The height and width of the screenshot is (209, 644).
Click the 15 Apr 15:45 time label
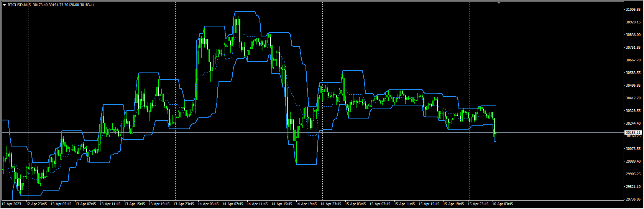(429, 204)
